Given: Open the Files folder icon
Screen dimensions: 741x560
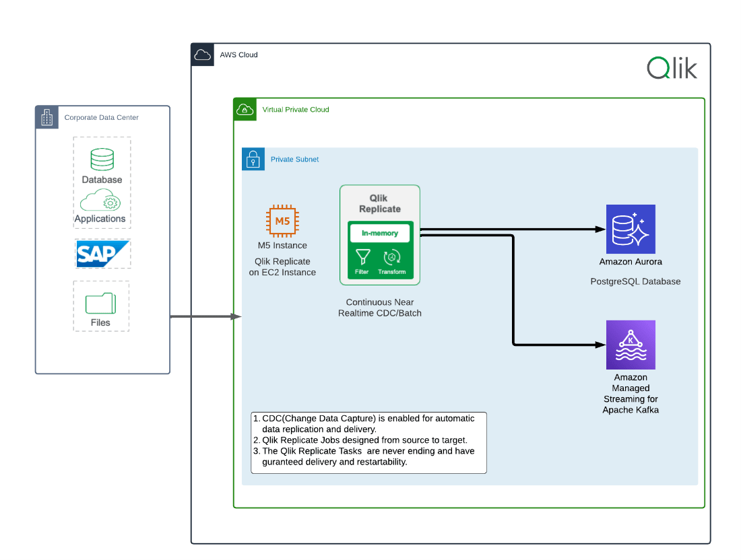Looking at the screenshot, I should (x=101, y=304).
